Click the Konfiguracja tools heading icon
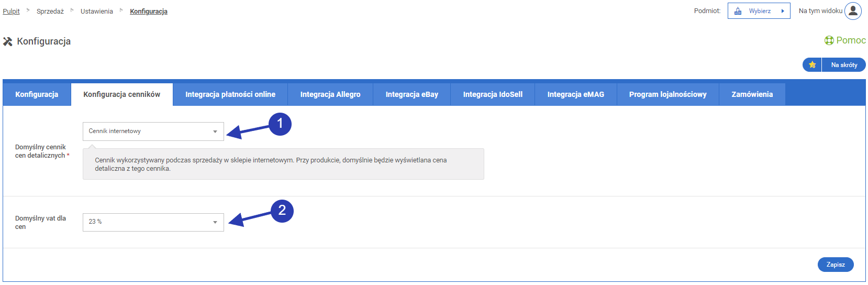868x285 pixels. coord(8,41)
